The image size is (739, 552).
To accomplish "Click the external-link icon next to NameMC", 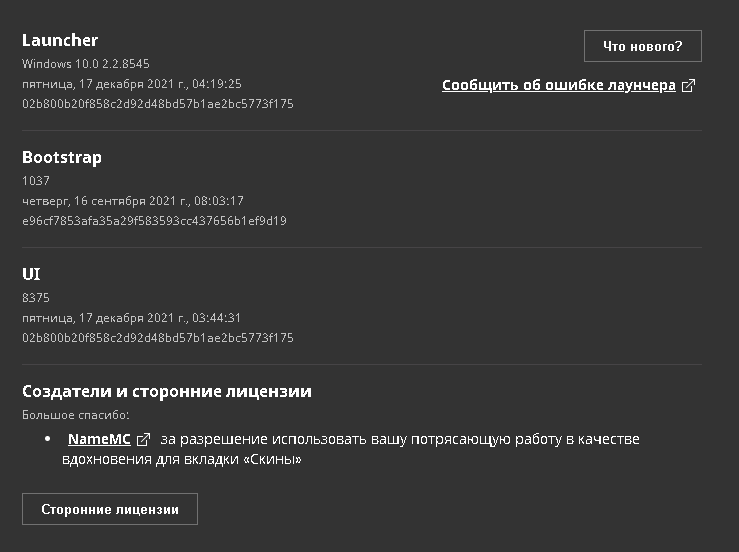I will [144, 440].
